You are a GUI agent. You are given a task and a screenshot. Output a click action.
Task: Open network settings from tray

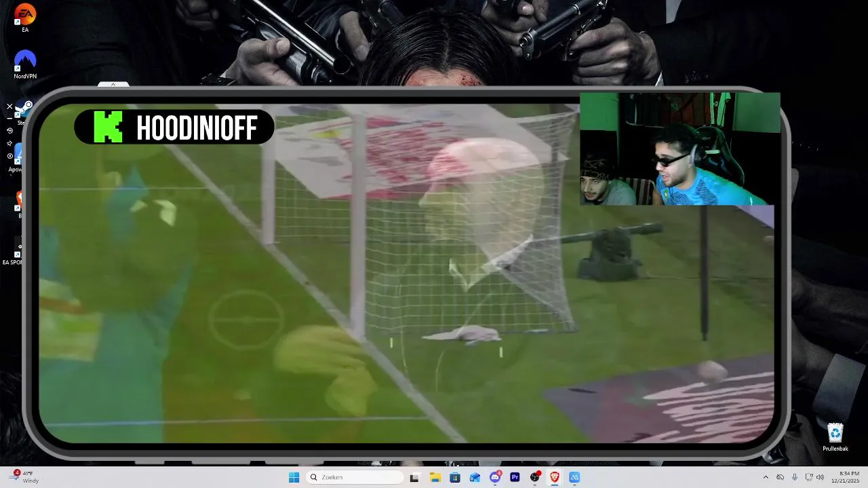coord(809,477)
